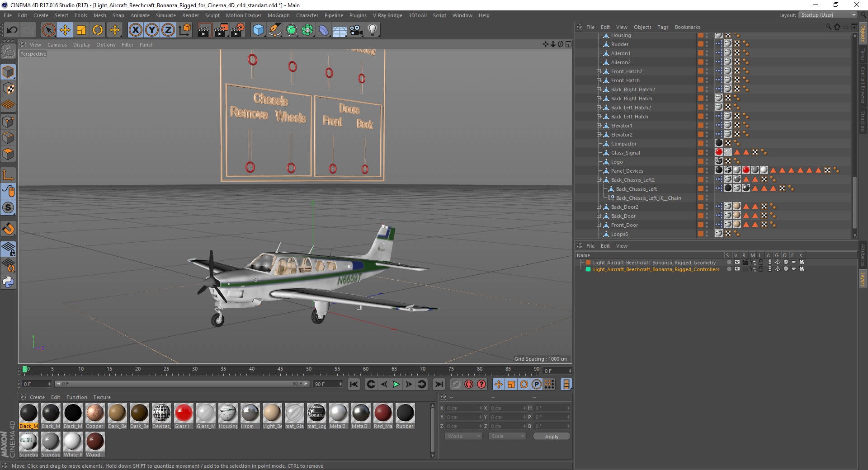Select the Panel_Devices object row
868x470 pixels.
[627, 171]
